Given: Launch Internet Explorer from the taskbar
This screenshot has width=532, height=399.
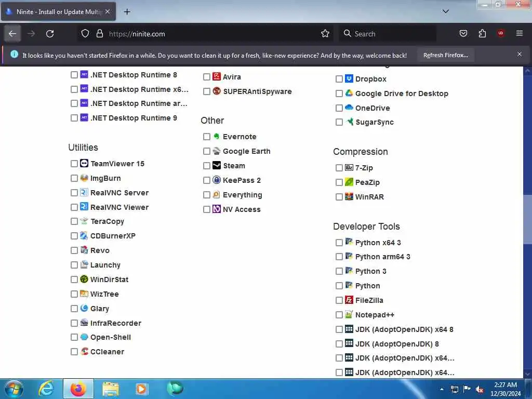Looking at the screenshot, I should 46,389.
